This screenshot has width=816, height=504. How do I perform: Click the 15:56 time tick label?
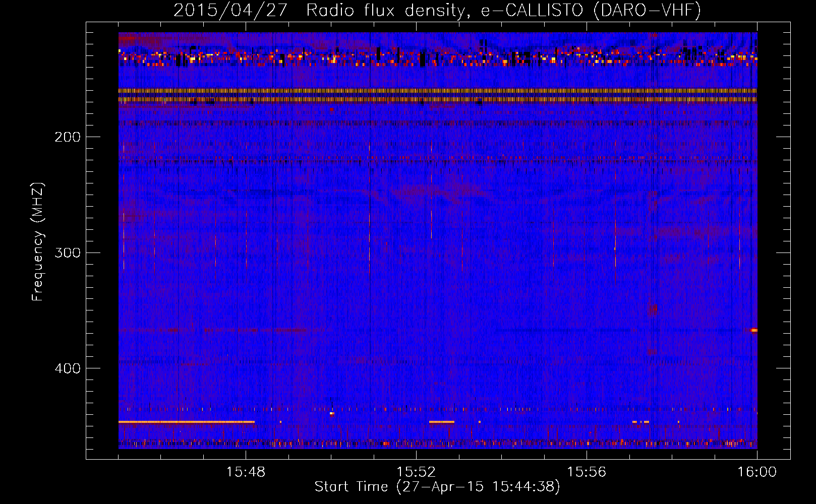point(587,472)
